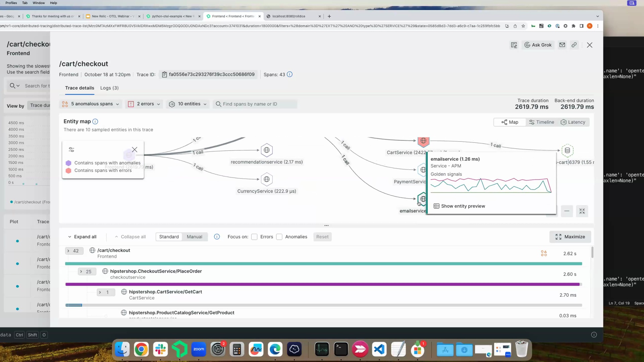This screenshot has height=362, width=644.
Task: Select the redis cart database node
Action: [x=567, y=150]
